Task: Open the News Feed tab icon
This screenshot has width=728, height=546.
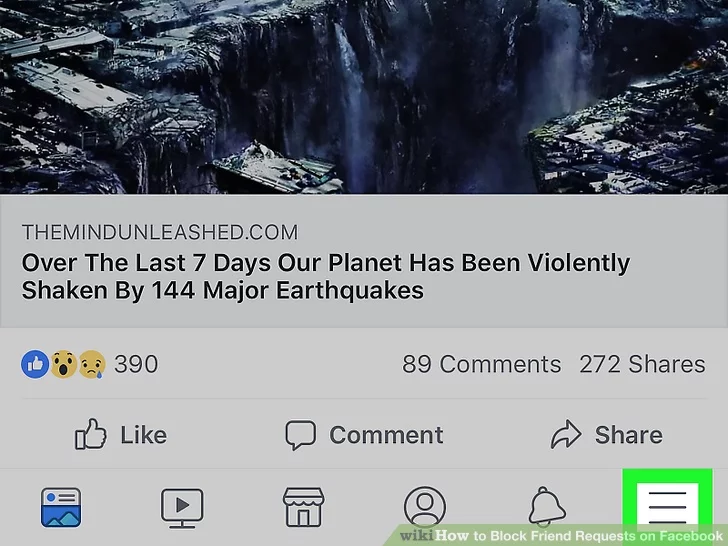Action: (x=61, y=507)
